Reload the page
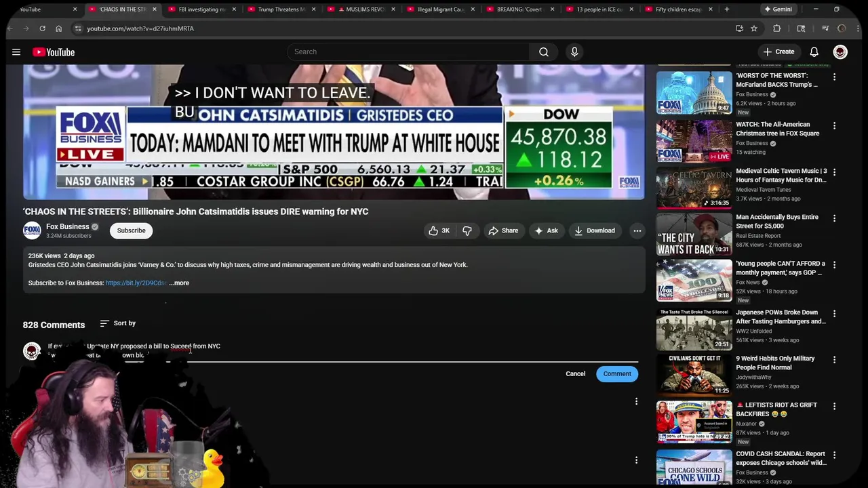This screenshot has width=868, height=488. pos(42,28)
